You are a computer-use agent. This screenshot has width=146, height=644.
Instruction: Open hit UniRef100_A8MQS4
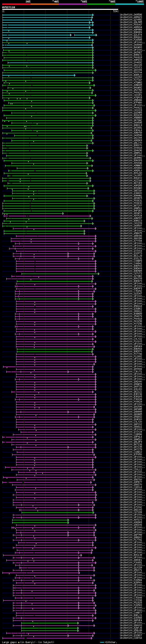(x=131, y=27)
